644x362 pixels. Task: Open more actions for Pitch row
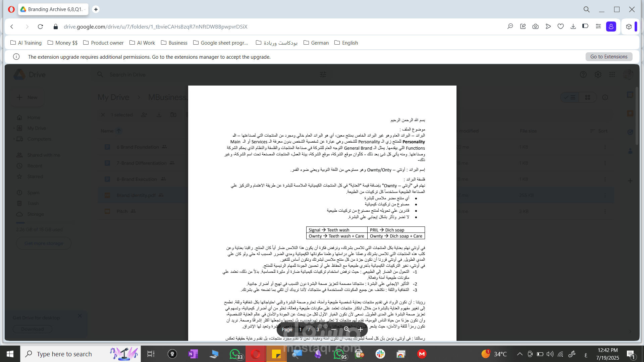point(605,211)
